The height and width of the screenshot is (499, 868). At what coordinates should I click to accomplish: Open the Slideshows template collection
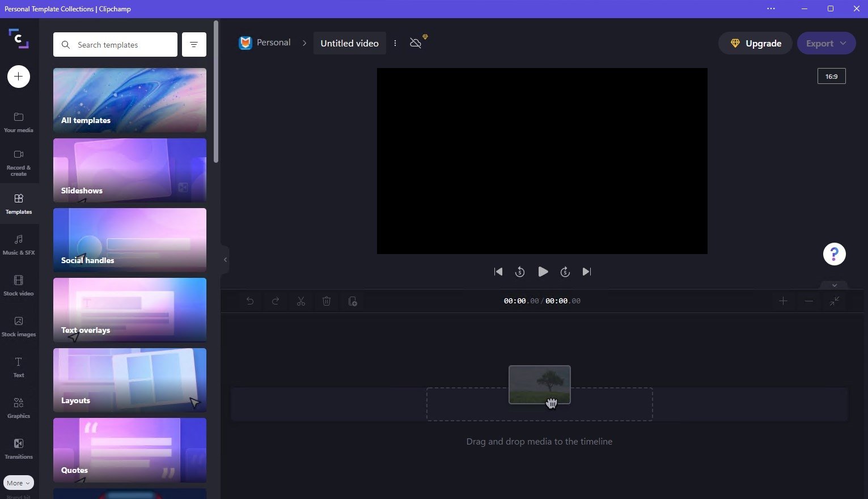[130, 170]
